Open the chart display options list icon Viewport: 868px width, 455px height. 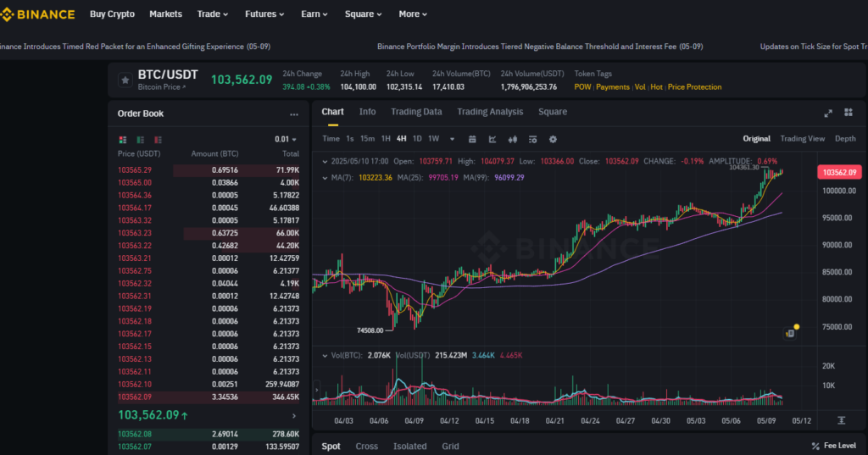[x=532, y=140]
